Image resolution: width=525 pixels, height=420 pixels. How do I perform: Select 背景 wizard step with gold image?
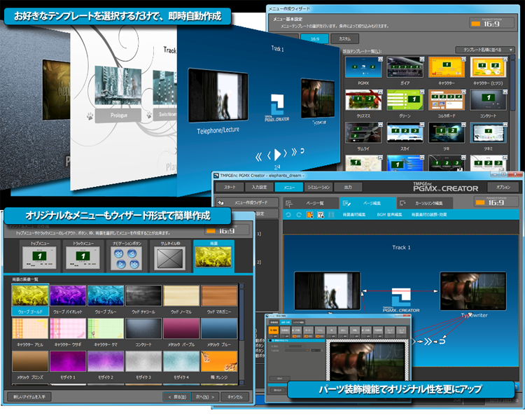213,255
